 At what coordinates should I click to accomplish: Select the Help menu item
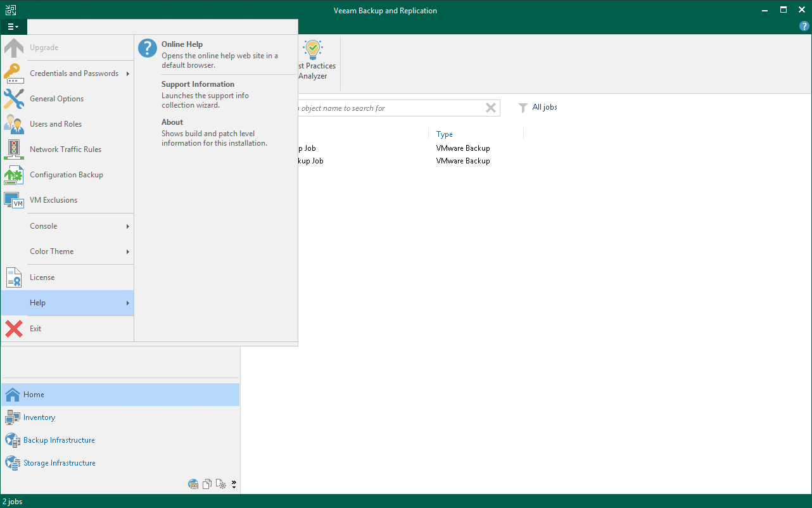pos(67,303)
